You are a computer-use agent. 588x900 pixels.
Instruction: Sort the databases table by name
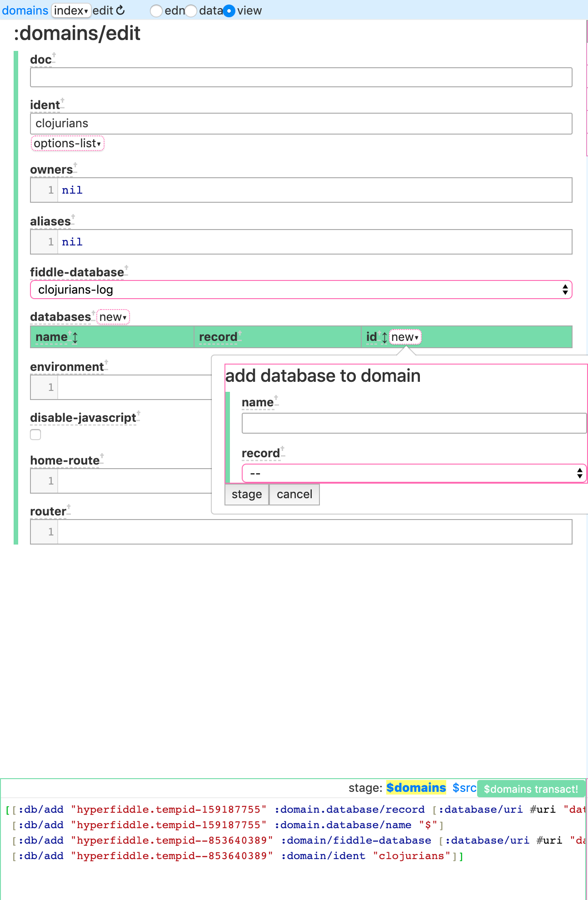click(x=75, y=337)
